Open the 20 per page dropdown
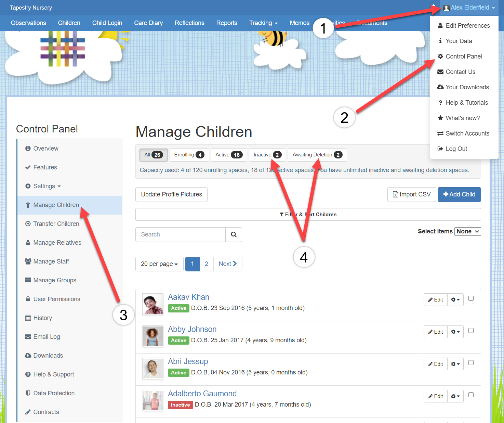 159,264
